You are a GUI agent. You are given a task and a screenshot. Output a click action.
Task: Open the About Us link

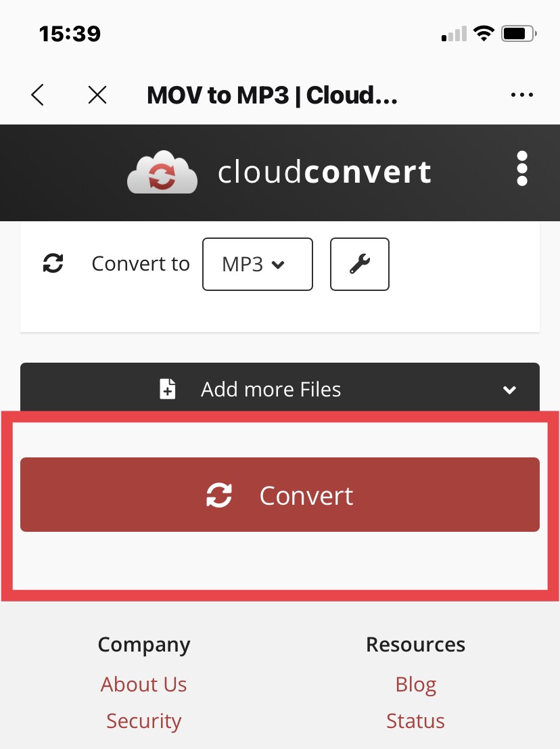coord(143,684)
